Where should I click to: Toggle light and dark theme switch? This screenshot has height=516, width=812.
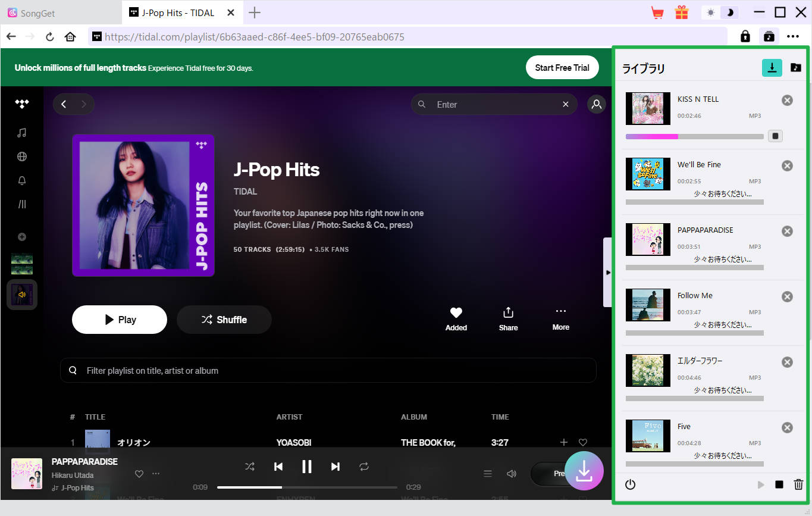720,12
